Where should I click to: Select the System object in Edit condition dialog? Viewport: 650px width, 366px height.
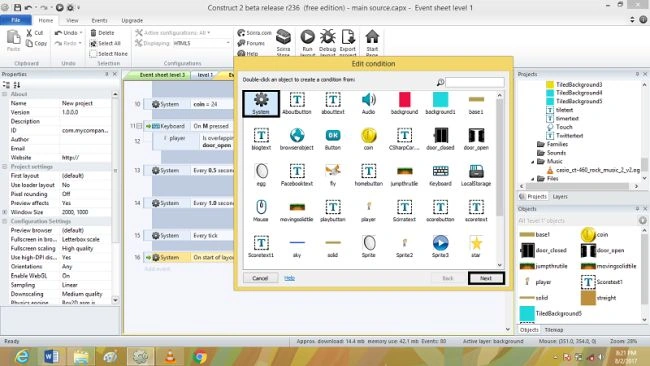point(261,104)
